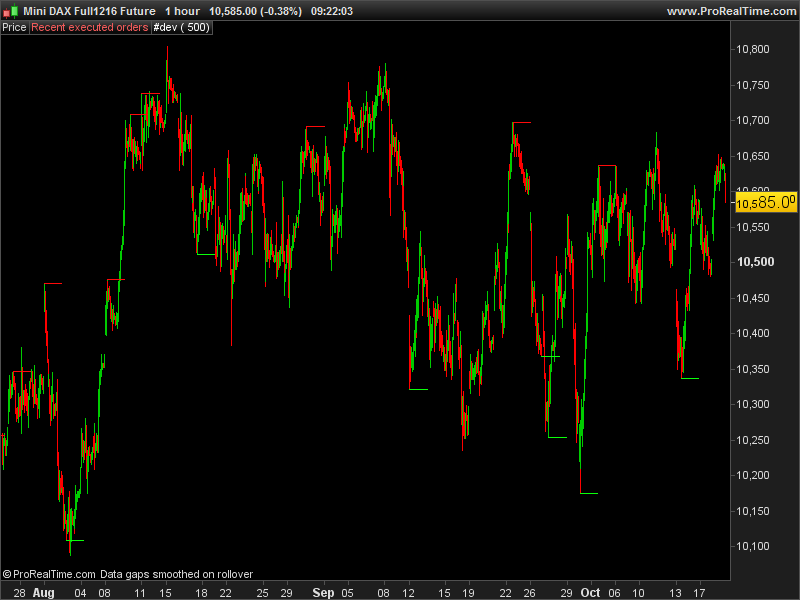Click the 17 date label on time axis
Image resolution: width=800 pixels, height=600 pixels.
click(699, 593)
